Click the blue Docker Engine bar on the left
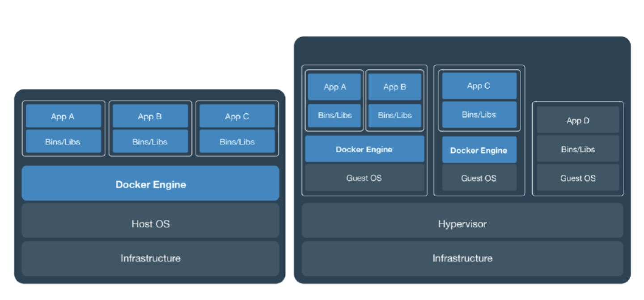Viewport: 644px width, 300px height. pos(150,184)
